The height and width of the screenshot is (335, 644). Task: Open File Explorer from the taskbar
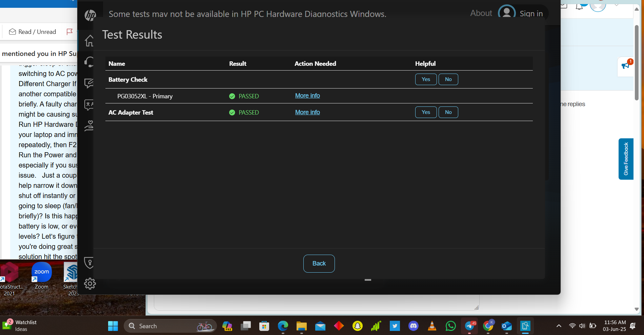click(x=301, y=326)
